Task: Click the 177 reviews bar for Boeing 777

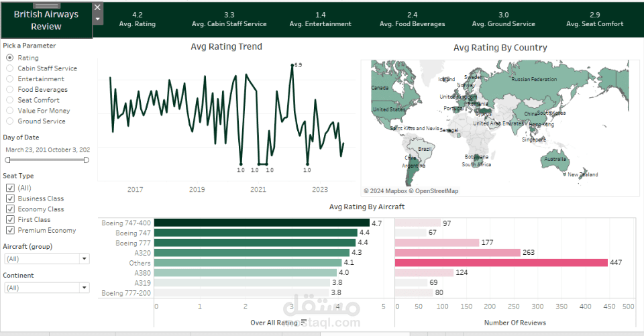Action: click(x=437, y=243)
